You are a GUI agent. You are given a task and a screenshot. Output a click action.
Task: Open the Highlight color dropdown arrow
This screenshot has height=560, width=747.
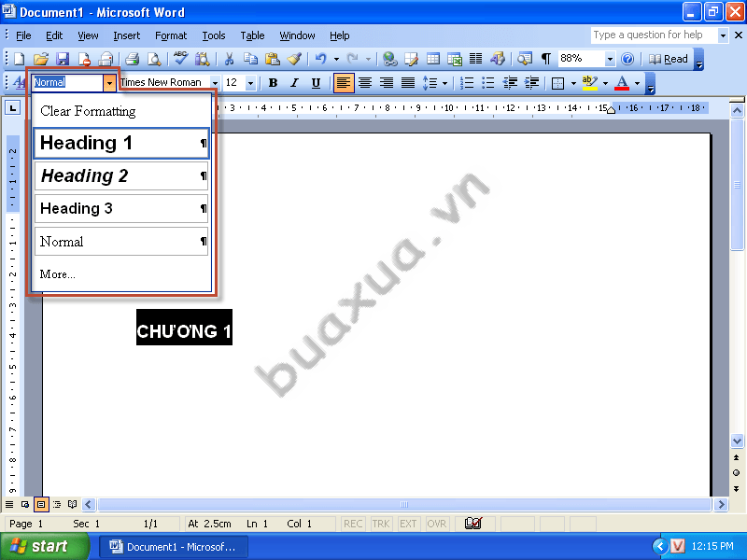pos(605,83)
